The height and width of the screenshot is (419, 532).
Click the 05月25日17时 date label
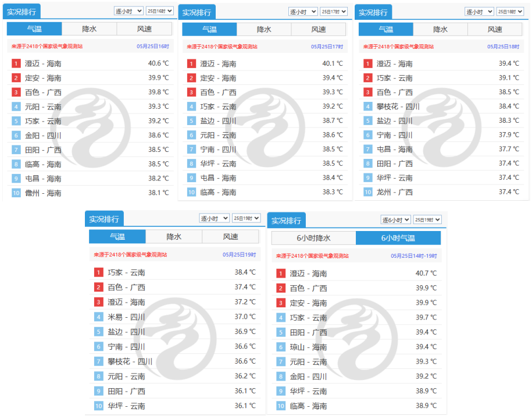click(327, 47)
